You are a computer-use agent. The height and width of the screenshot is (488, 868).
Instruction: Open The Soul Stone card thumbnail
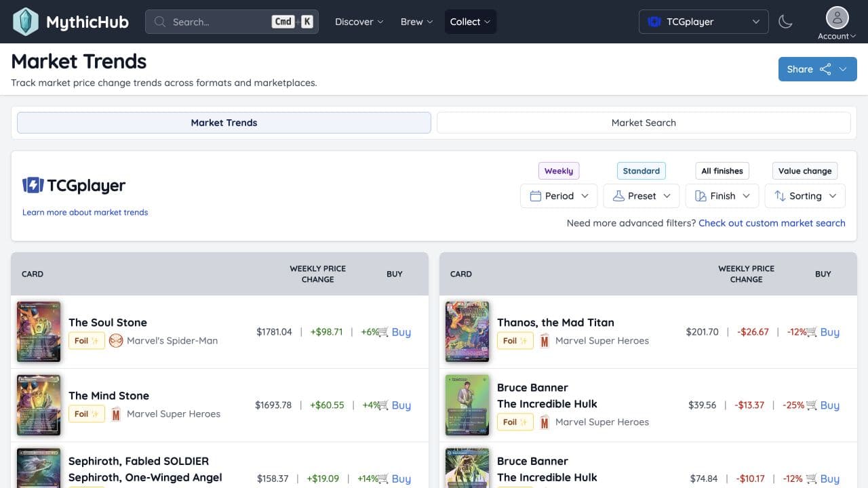coord(39,331)
